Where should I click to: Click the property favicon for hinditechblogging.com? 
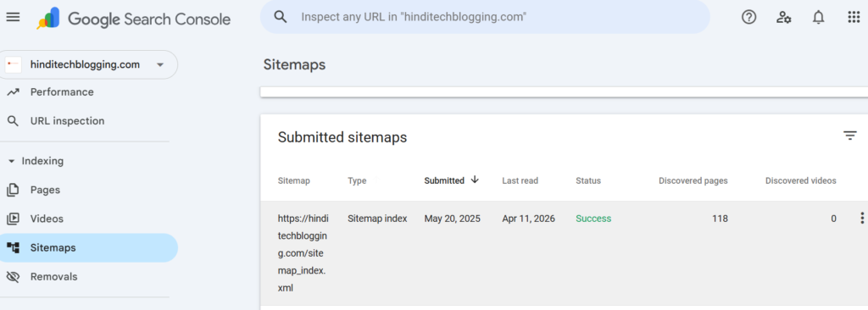pos(14,64)
